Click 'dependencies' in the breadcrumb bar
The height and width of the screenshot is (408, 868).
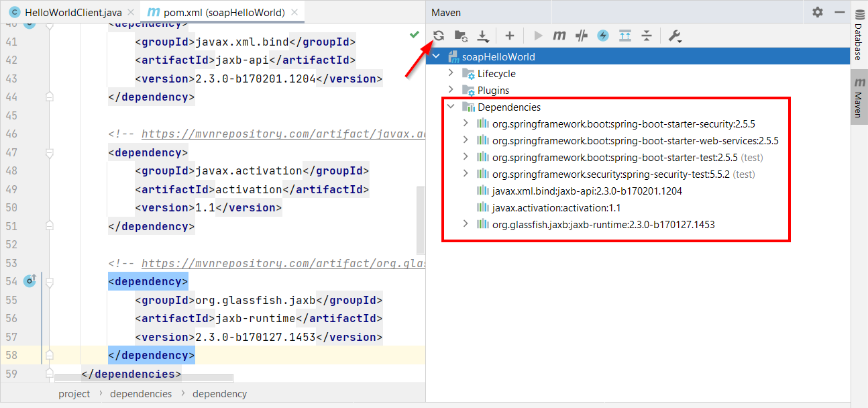[141, 394]
